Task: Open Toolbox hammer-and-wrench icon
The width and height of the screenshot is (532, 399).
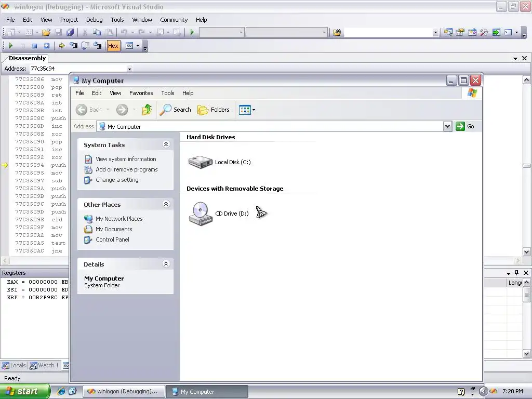Action: [x=484, y=33]
